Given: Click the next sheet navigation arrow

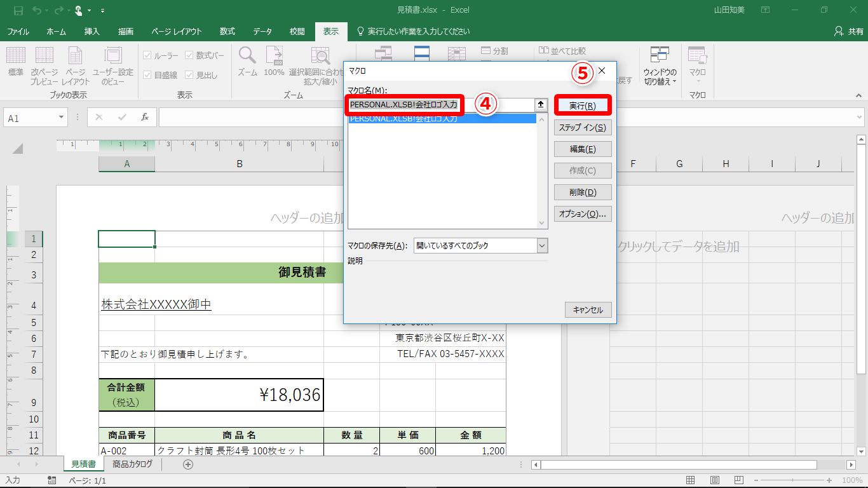Looking at the screenshot, I should [x=37, y=464].
